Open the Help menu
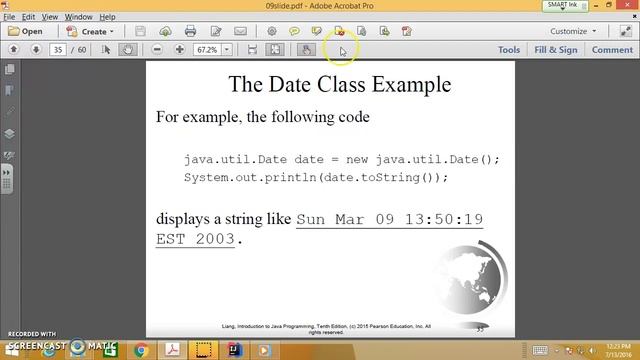Viewport: 640px width, 360px height. (107, 17)
